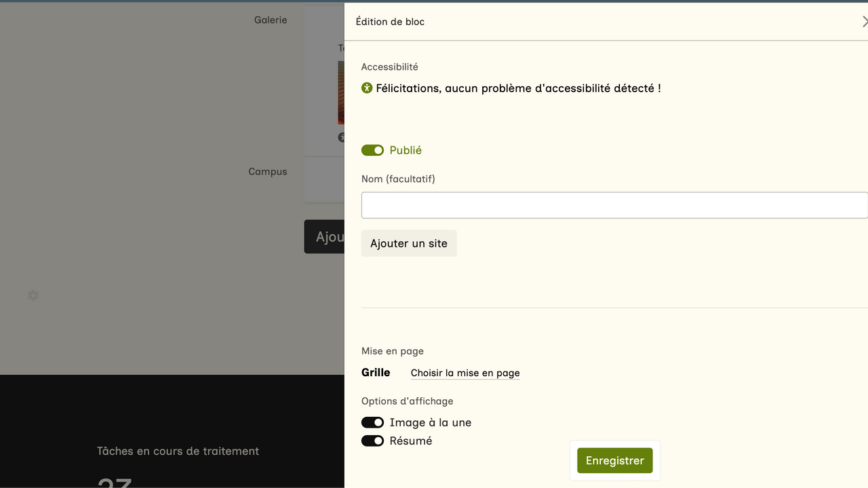Click the small accessibility icon under the gallery thumbnail

[341, 138]
